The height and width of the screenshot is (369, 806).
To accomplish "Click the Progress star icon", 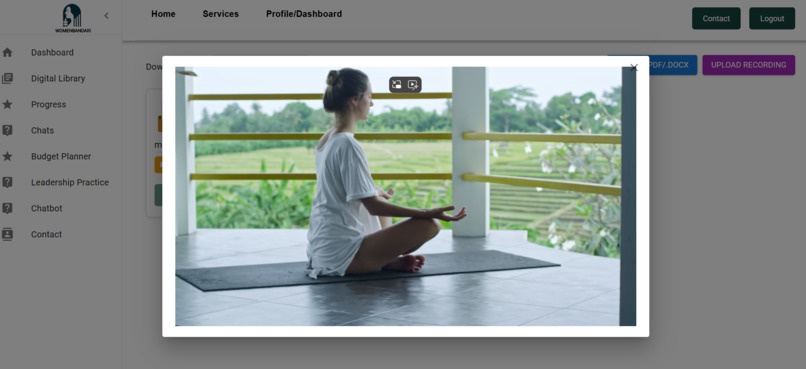I will coord(7,104).
